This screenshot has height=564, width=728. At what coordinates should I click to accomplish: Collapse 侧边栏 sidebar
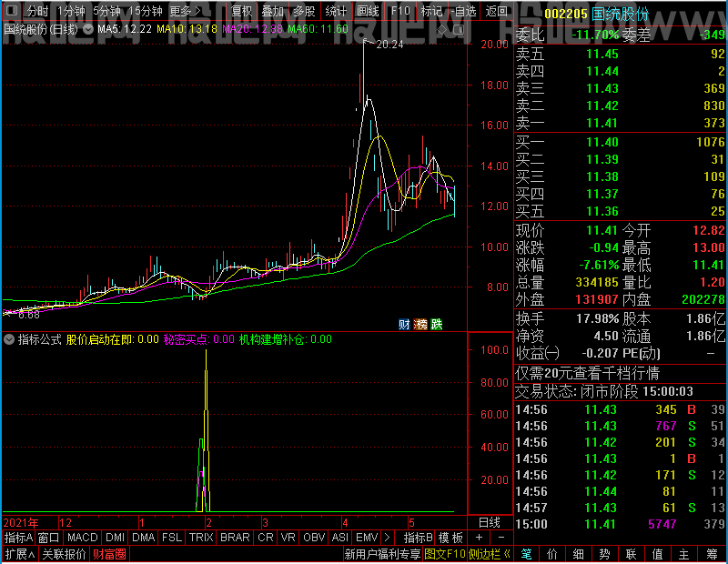click(490, 554)
